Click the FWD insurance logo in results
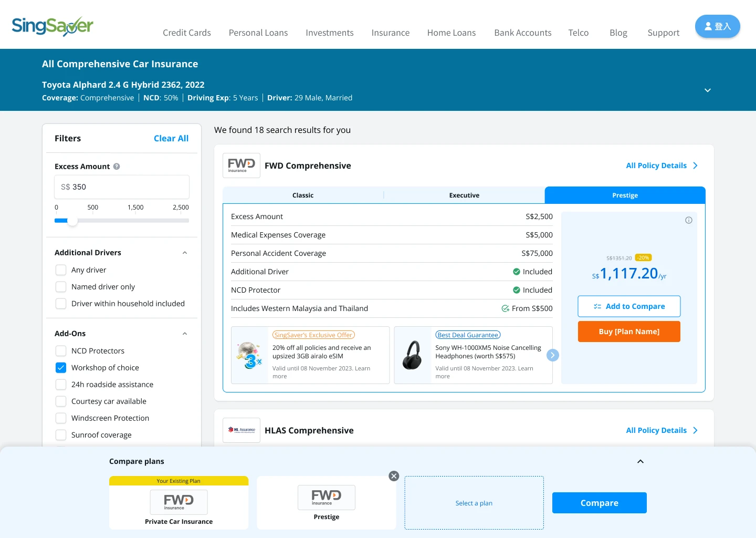Screen dimensions: 756x538 click(241, 165)
